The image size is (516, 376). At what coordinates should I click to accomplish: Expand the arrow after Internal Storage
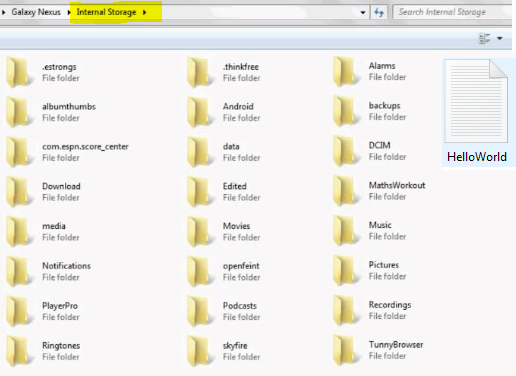[x=145, y=12]
